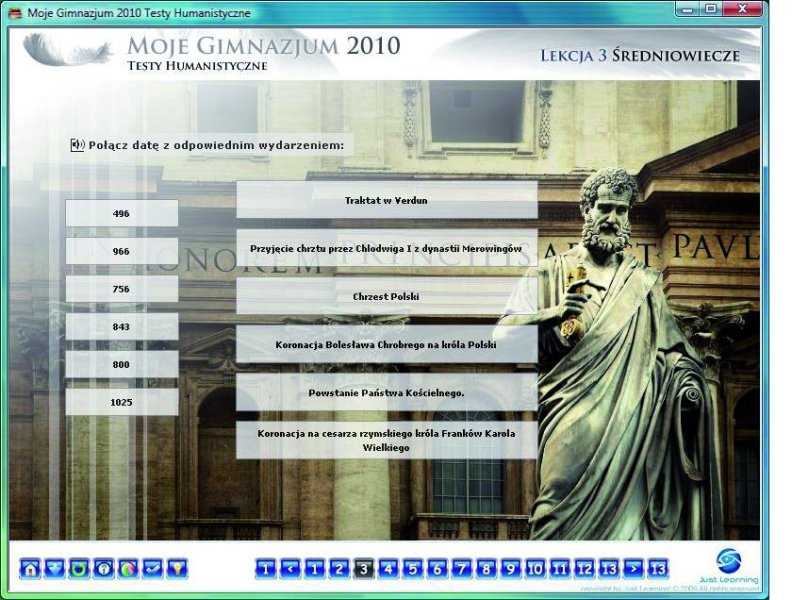The image size is (792, 600).
Task: Jump to question 10 in the navigator
Action: coord(536,569)
